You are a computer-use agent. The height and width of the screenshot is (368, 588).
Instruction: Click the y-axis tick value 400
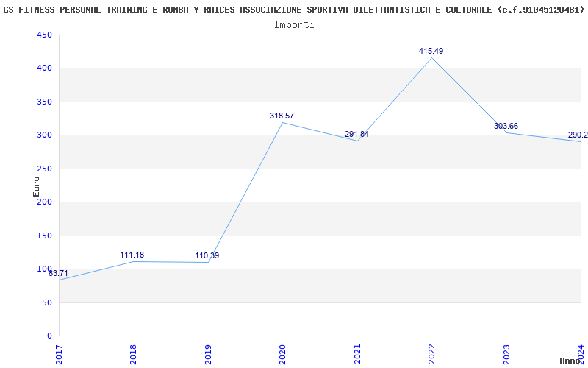44,68
